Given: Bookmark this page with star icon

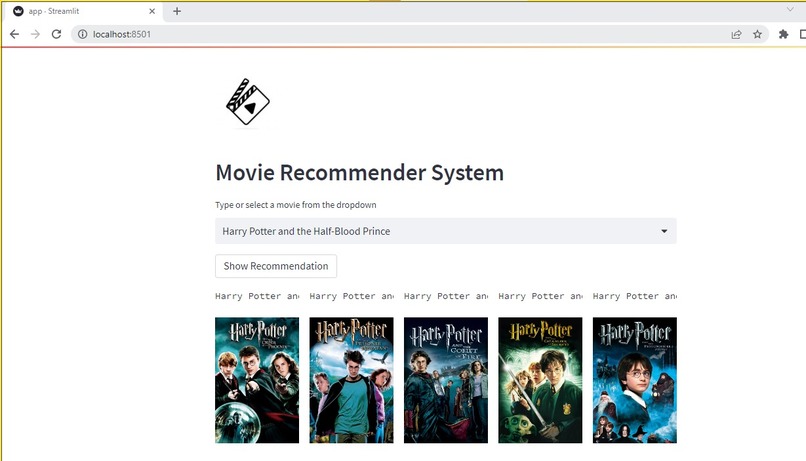Looking at the screenshot, I should click(x=757, y=34).
